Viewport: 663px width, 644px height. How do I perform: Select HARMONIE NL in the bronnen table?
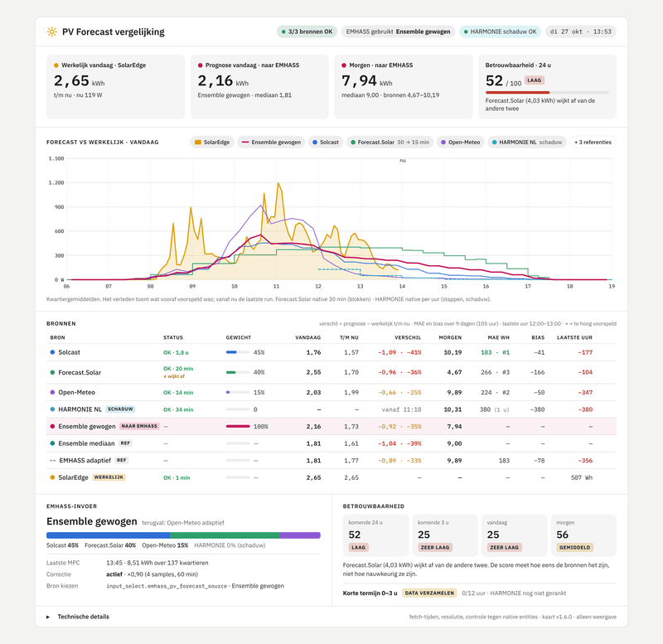tap(80, 409)
